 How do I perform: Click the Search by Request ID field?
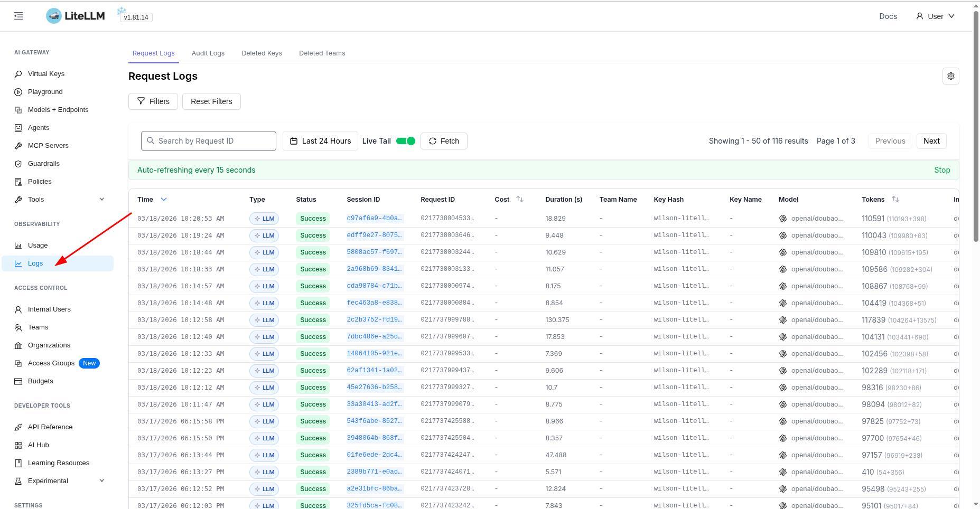pyautogui.click(x=208, y=141)
